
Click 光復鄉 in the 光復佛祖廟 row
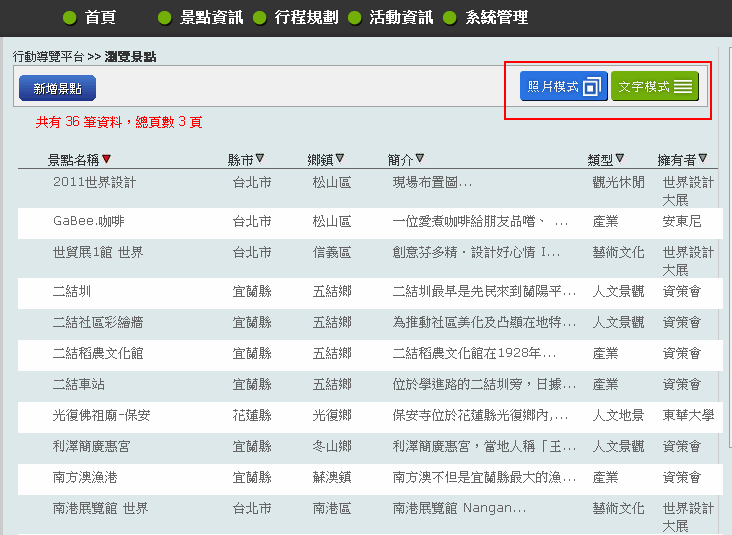click(332, 415)
